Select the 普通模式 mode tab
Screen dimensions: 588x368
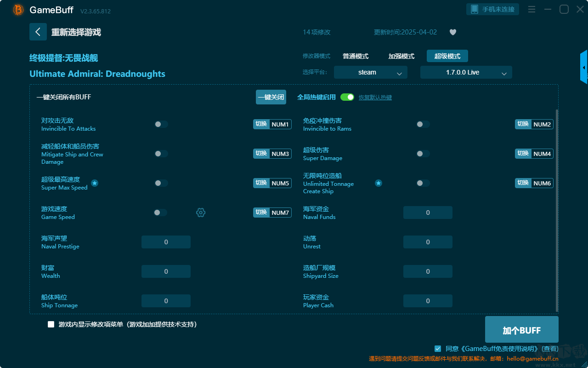356,56
